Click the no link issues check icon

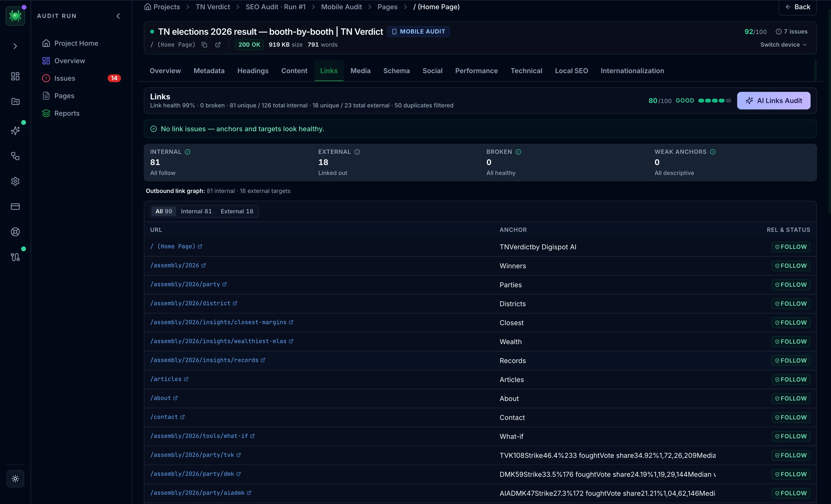pos(154,129)
